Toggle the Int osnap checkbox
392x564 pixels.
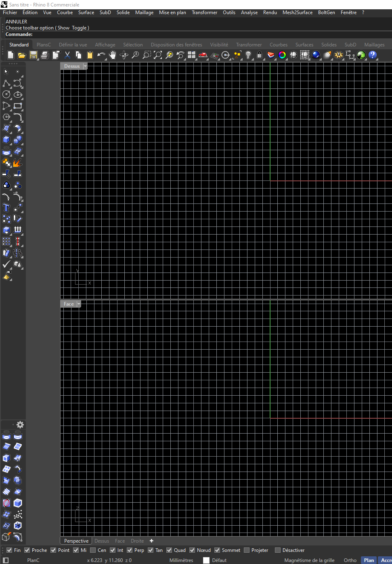[113, 550]
